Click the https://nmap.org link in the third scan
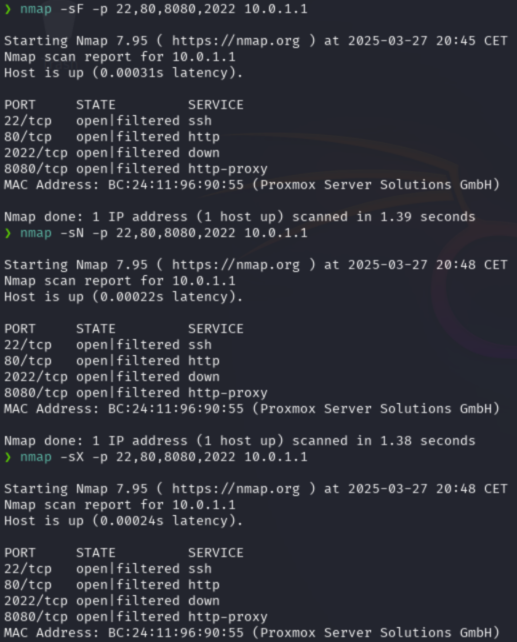This screenshot has height=642, width=517. tap(236, 489)
